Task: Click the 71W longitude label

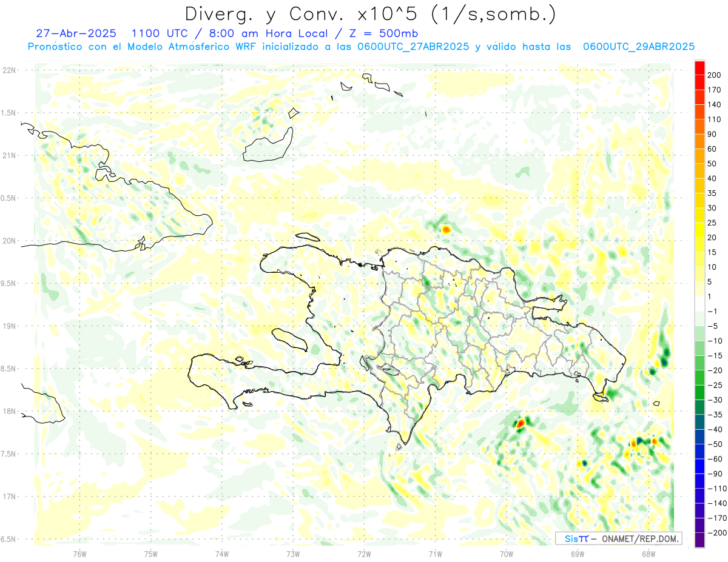Action: click(x=435, y=554)
